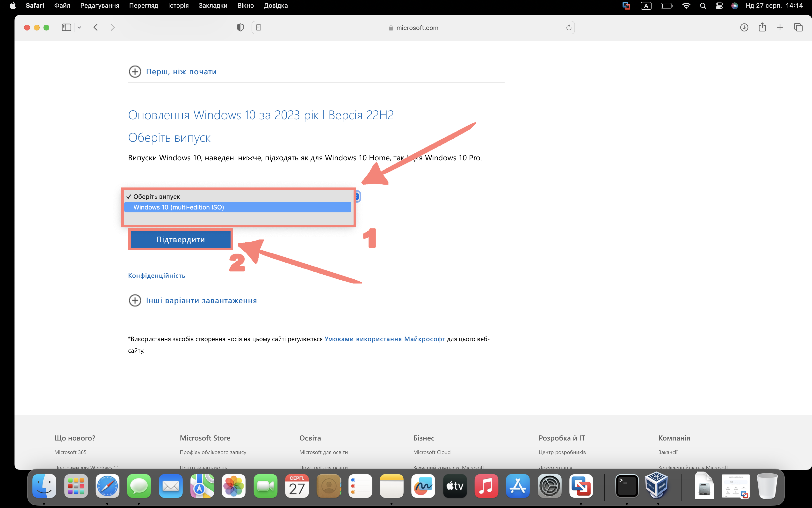Open Photos from the Dock
The width and height of the screenshot is (812, 508).
(233, 486)
